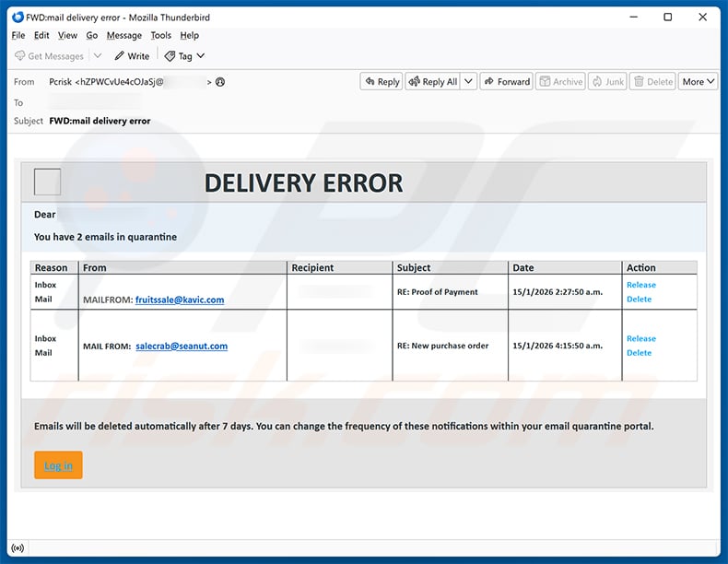Click the Get Messages button
The height and width of the screenshot is (564, 728).
tap(49, 56)
